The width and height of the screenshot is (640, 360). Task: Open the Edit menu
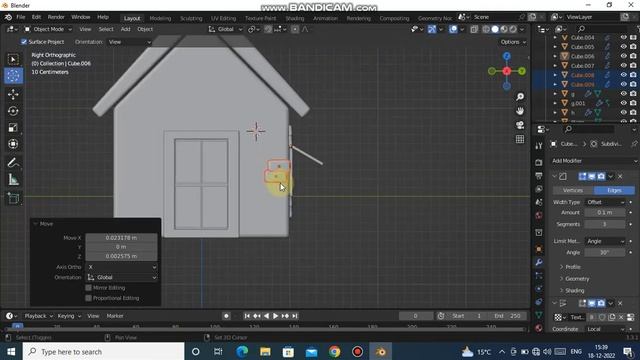coord(36,17)
